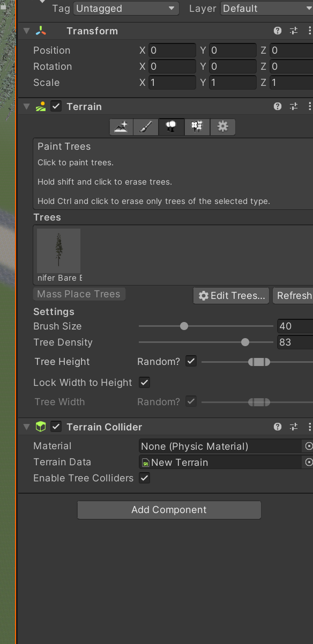Open Terrain Settings gear tab

coord(222,127)
